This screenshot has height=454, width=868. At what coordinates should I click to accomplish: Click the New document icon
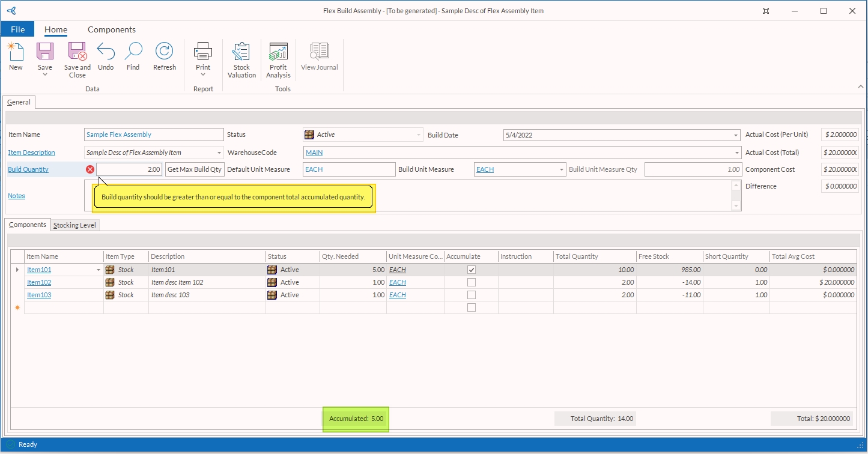(x=16, y=52)
